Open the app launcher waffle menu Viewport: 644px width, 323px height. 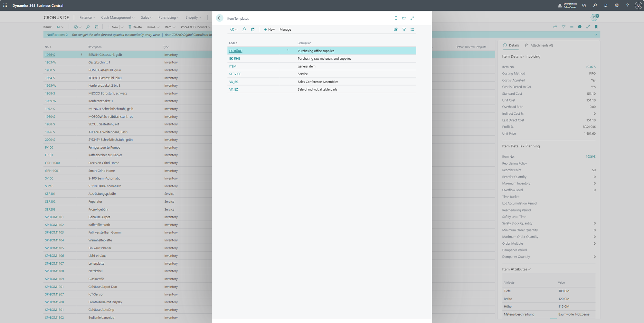click(5, 5)
